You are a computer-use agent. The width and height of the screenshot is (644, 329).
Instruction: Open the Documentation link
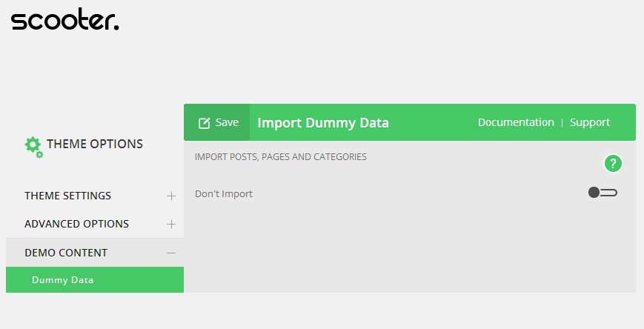click(x=516, y=122)
